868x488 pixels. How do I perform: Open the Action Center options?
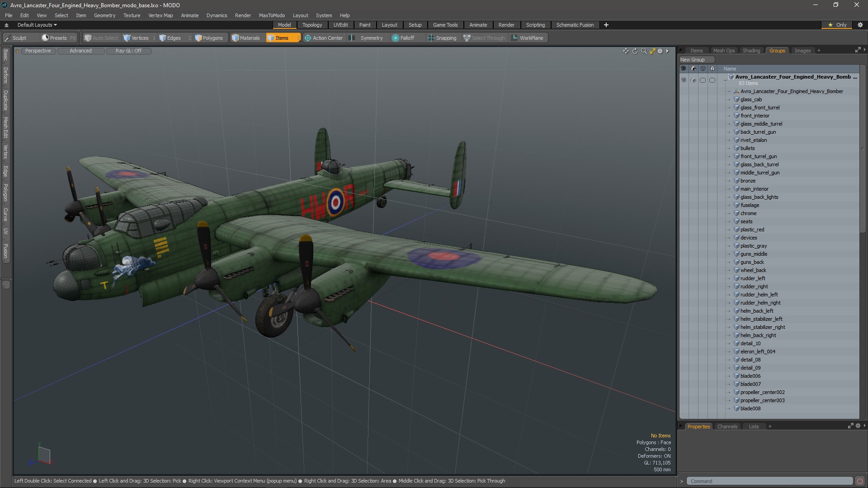324,38
